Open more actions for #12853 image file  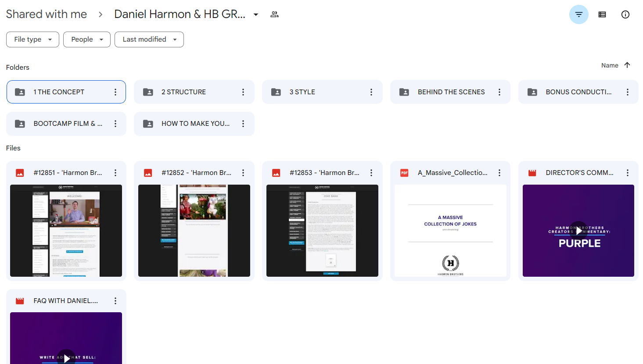[x=371, y=173]
